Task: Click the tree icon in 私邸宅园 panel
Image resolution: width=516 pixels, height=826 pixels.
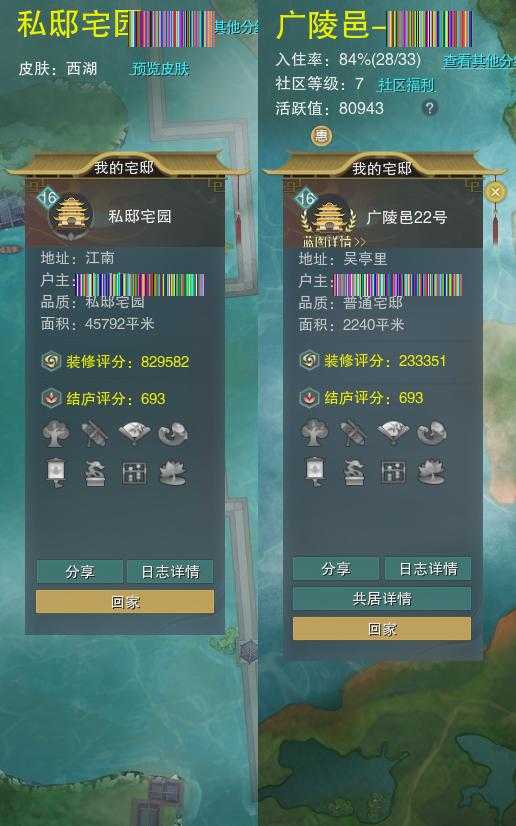Action: click(56, 434)
